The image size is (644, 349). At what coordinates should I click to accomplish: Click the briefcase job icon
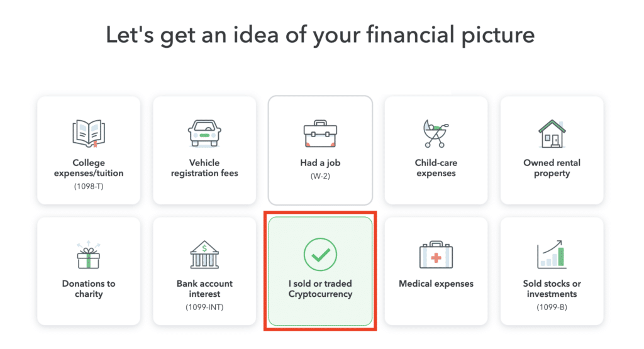(x=320, y=133)
